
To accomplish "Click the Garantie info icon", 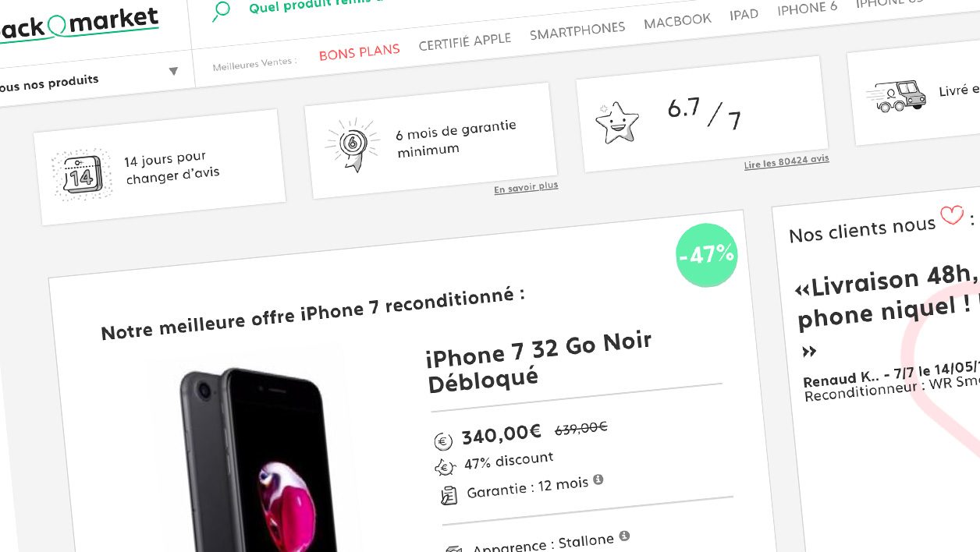I will point(598,479).
